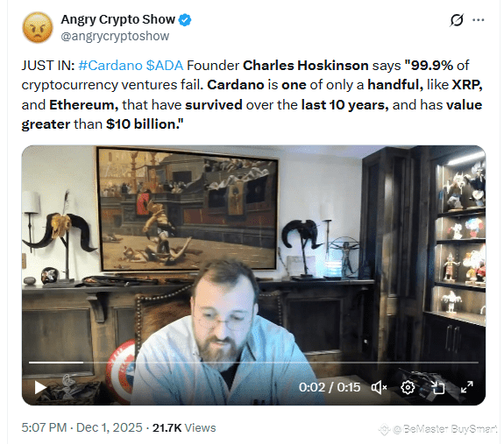Open Angry Crypto Show profile avatar
The height and width of the screenshot is (444, 504).
[x=38, y=28]
